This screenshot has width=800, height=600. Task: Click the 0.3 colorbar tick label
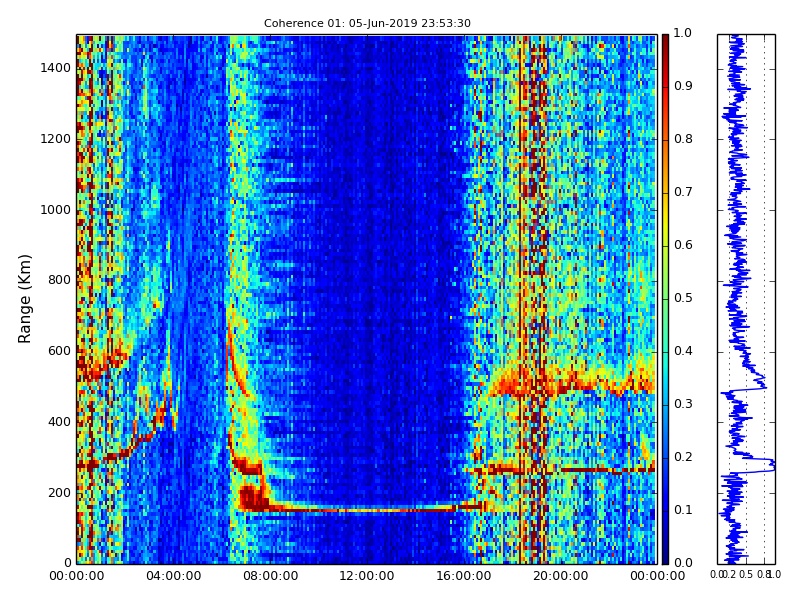683,404
